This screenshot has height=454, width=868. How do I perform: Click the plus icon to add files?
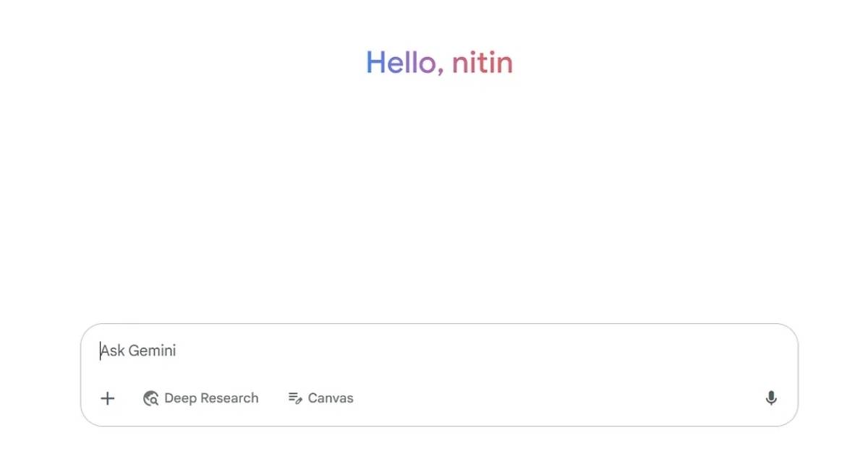(x=108, y=398)
